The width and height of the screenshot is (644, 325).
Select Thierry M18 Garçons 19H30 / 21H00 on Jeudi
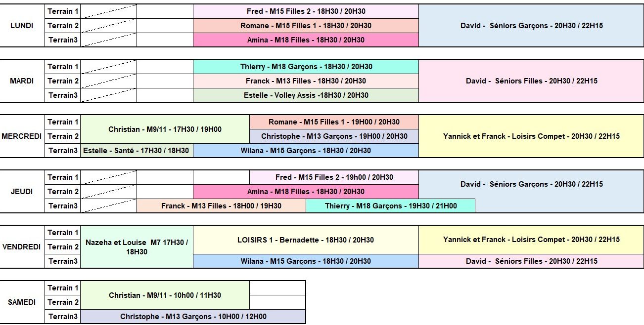[x=390, y=206]
